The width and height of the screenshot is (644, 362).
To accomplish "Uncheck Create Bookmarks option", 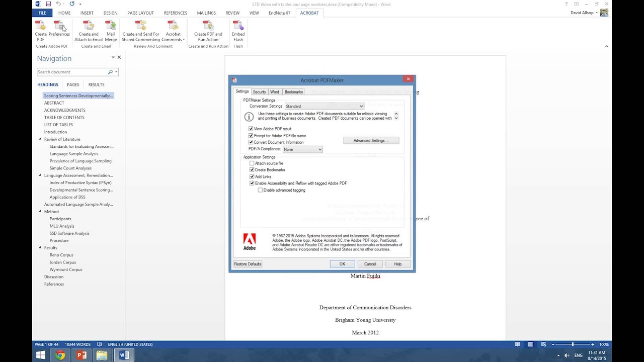I will click(x=252, y=170).
